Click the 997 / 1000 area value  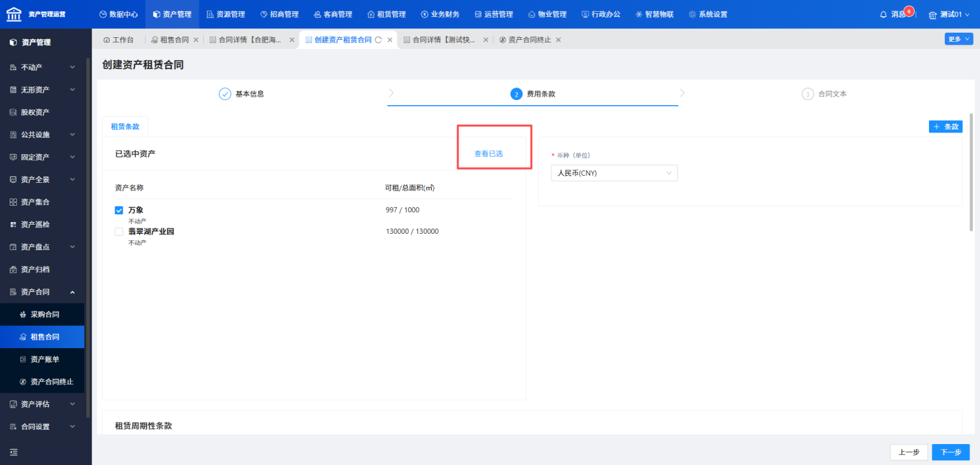402,210
